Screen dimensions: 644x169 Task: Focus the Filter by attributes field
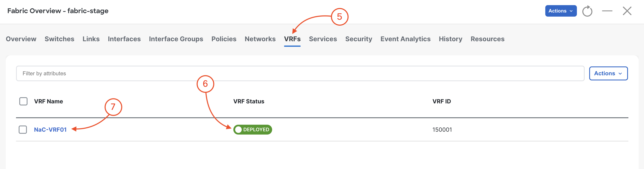[300, 73]
